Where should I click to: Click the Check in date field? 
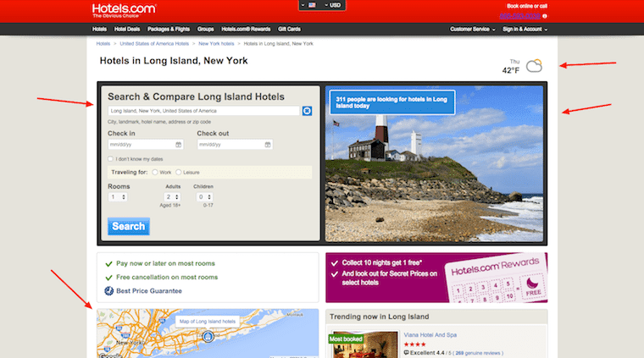click(x=146, y=145)
